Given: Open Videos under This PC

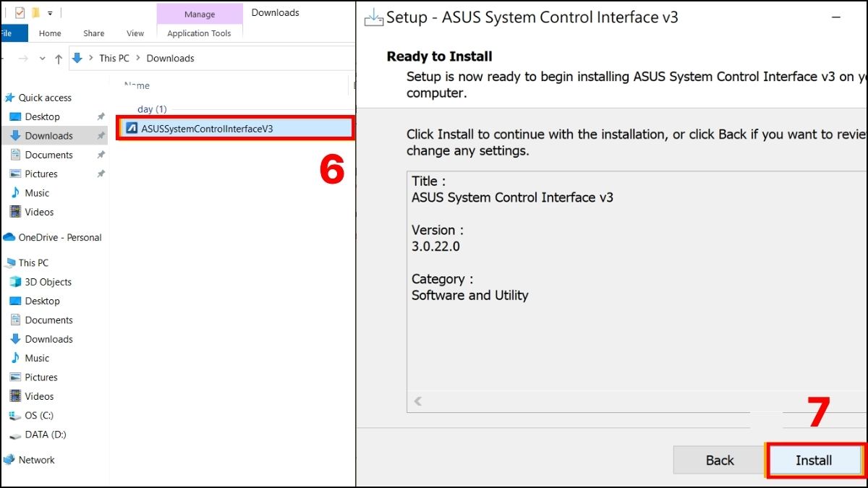Looking at the screenshot, I should (39, 396).
